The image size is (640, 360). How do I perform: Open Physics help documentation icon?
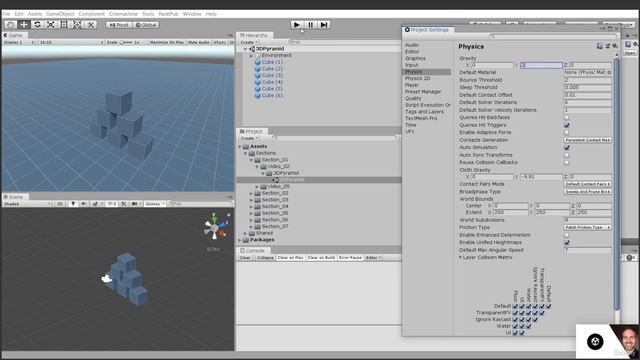coord(600,46)
